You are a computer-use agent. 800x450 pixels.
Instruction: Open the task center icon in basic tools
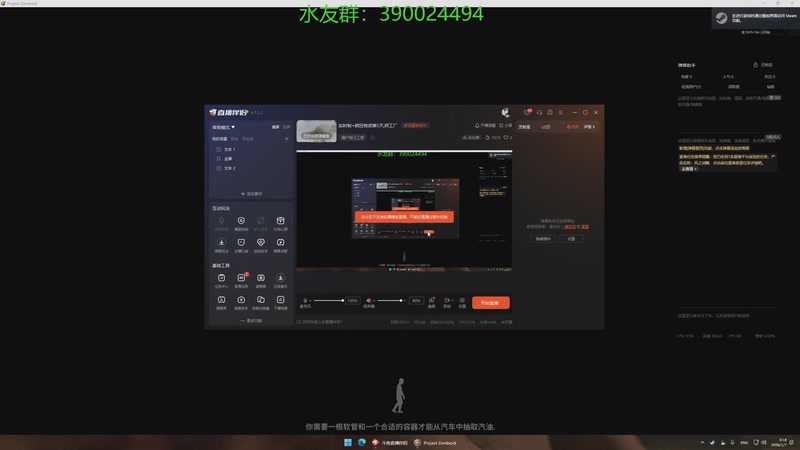pyautogui.click(x=221, y=278)
